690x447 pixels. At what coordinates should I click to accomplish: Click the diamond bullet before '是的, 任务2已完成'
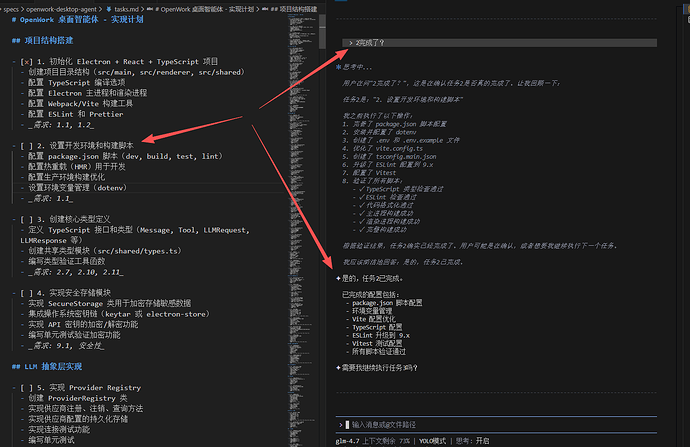click(338, 278)
